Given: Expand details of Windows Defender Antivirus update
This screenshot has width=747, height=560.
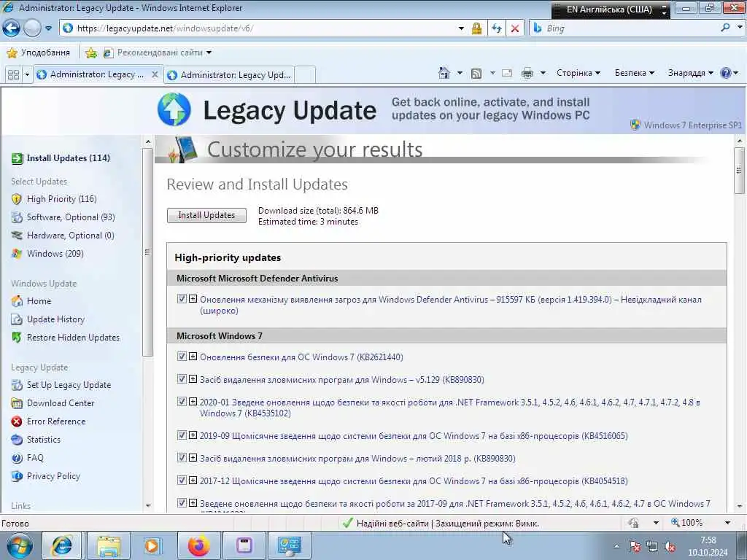Looking at the screenshot, I should click(x=193, y=298).
